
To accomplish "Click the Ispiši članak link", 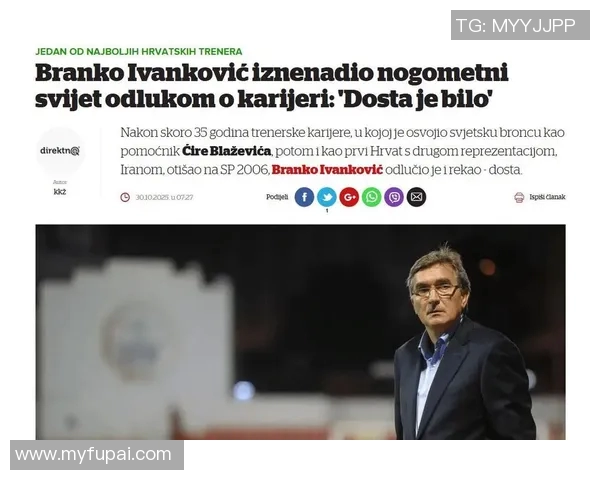I will tap(547, 197).
